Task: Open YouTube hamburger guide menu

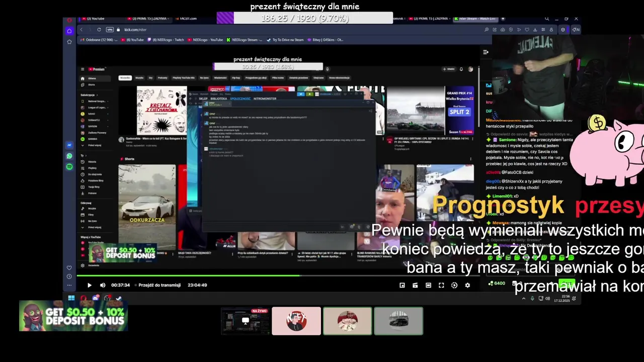Action: pos(83,69)
